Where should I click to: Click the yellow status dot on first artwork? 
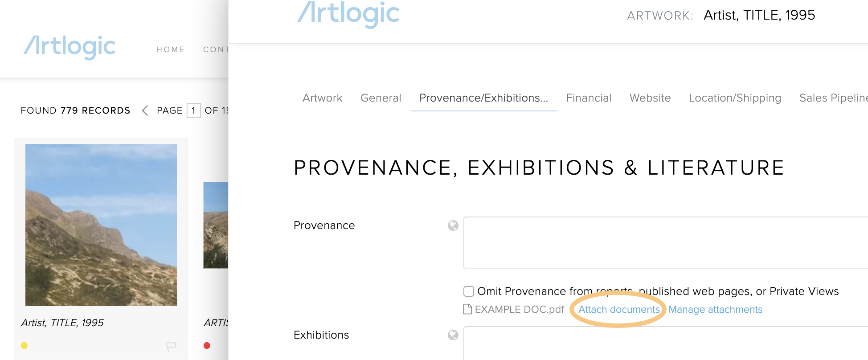tap(25, 346)
